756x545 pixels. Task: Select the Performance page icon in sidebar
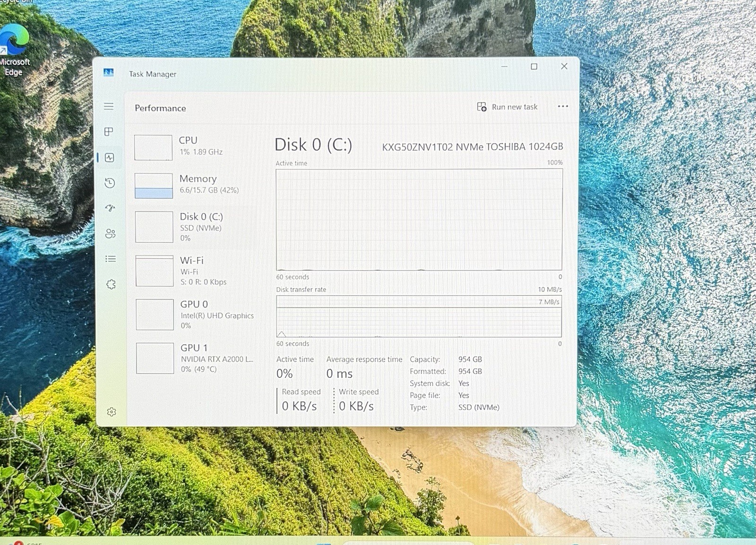(110, 158)
